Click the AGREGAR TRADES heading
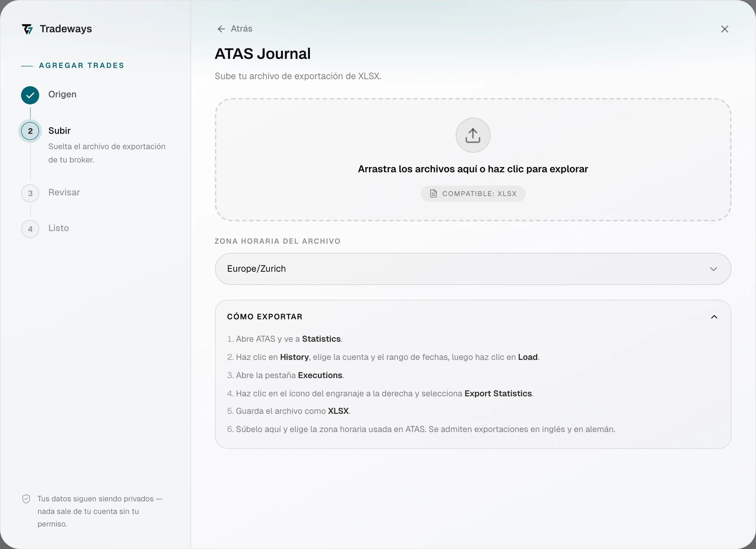This screenshot has width=756, height=549. coord(82,65)
